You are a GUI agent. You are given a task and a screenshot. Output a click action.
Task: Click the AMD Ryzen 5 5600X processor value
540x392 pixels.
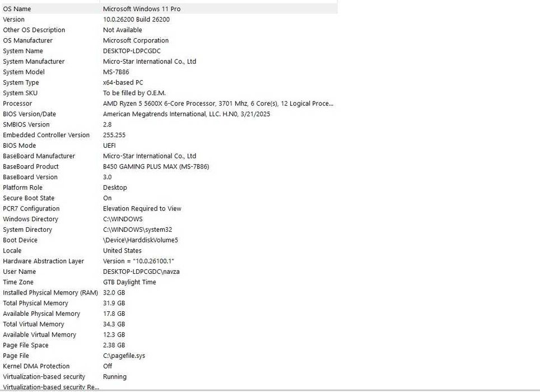(x=218, y=103)
